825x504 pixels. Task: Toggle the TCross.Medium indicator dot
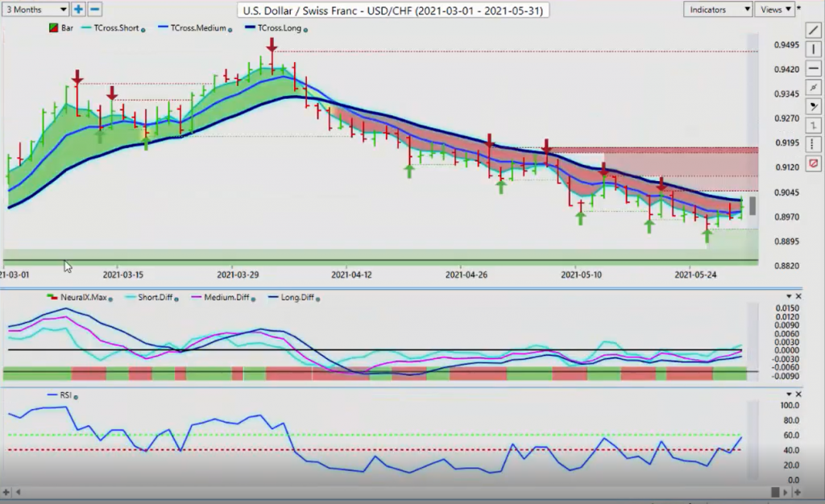(230, 29)
